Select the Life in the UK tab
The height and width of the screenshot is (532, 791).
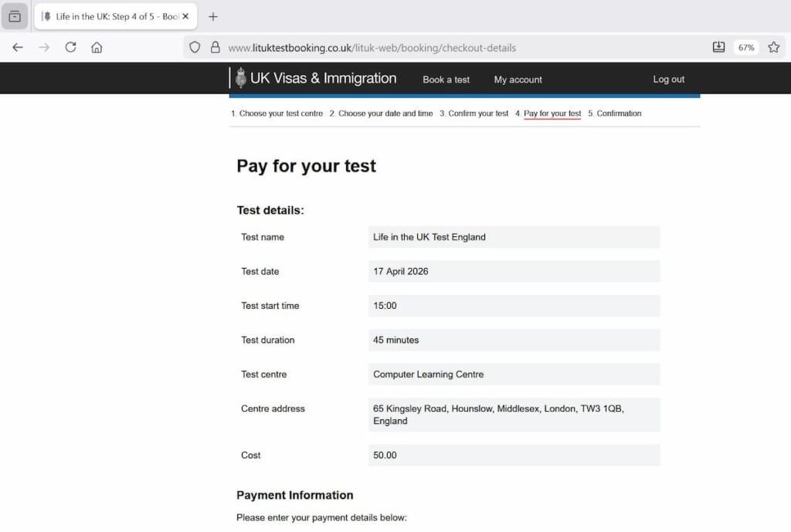click(108, 16)
